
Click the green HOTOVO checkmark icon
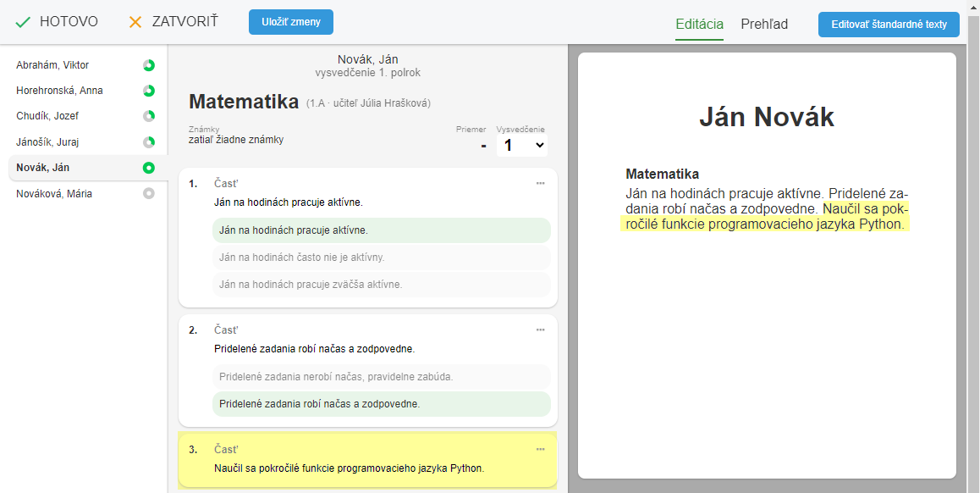click(x=23, y=23)
